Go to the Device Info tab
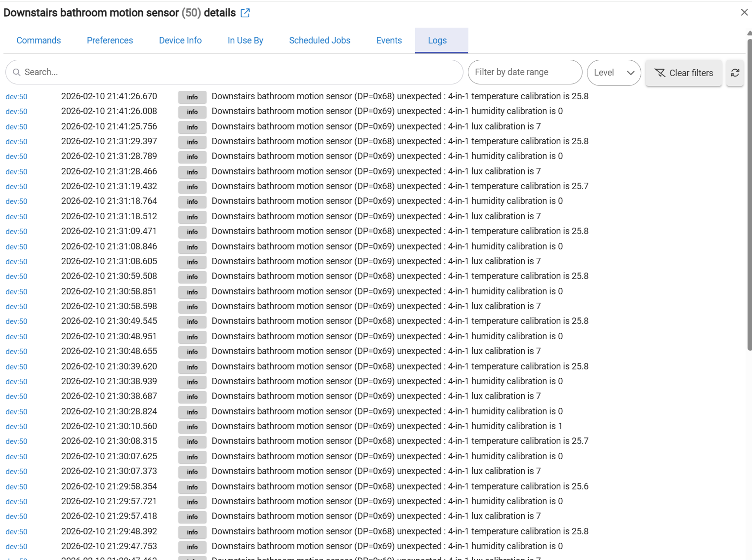The width and height of the screenshot is (752, 560). click(x=180, y=40)
